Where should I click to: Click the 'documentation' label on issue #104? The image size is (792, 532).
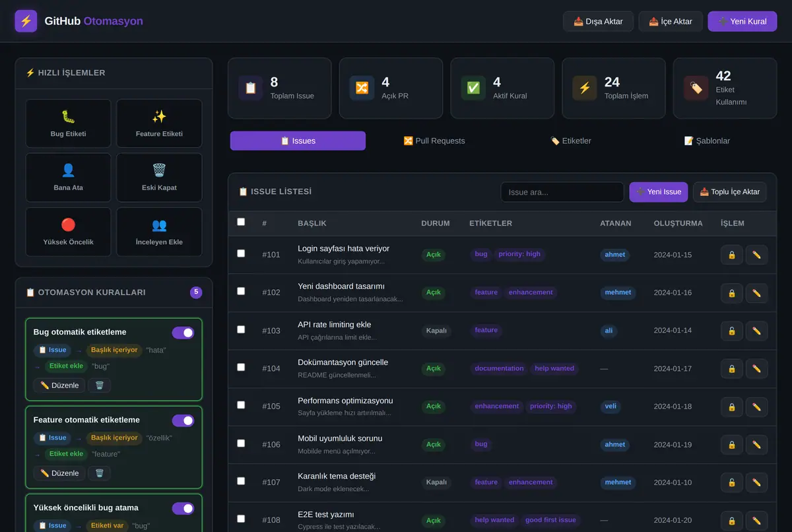500,368
